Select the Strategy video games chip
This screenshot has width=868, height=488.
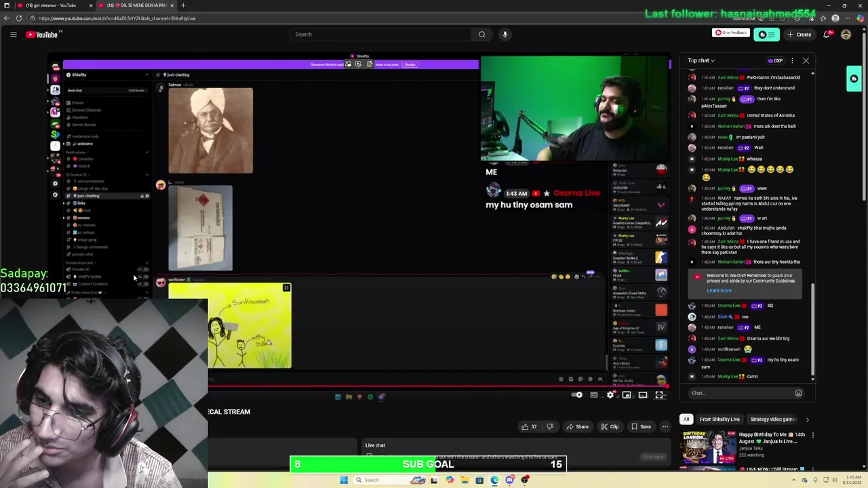click(772, 419)
